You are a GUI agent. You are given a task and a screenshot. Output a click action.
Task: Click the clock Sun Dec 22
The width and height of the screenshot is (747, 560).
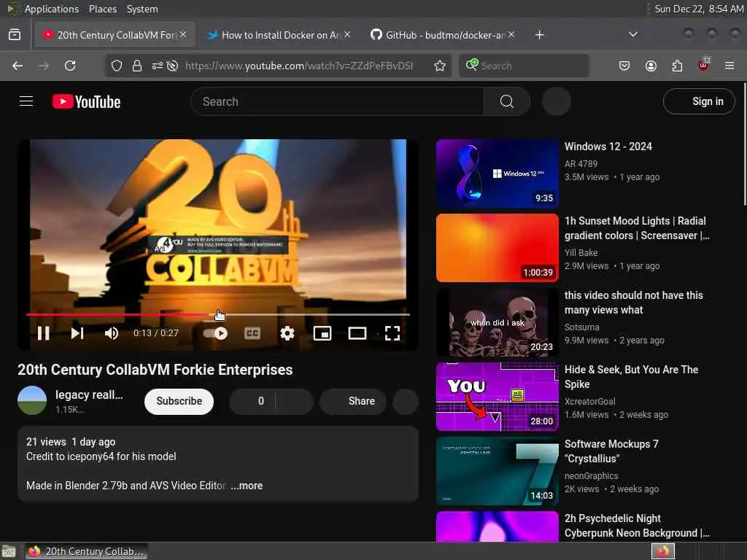coord(698,9)
